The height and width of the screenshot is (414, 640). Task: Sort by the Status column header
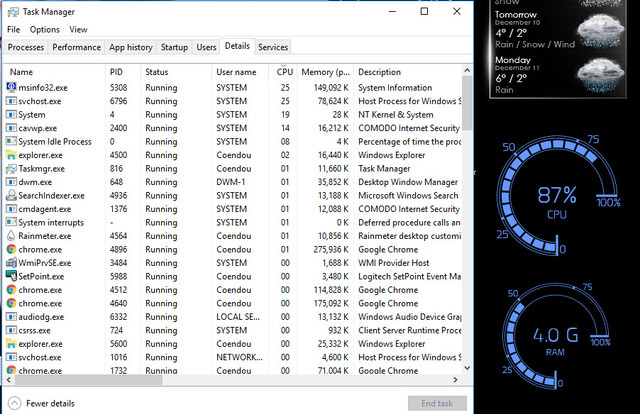click(x=176, y=72)
